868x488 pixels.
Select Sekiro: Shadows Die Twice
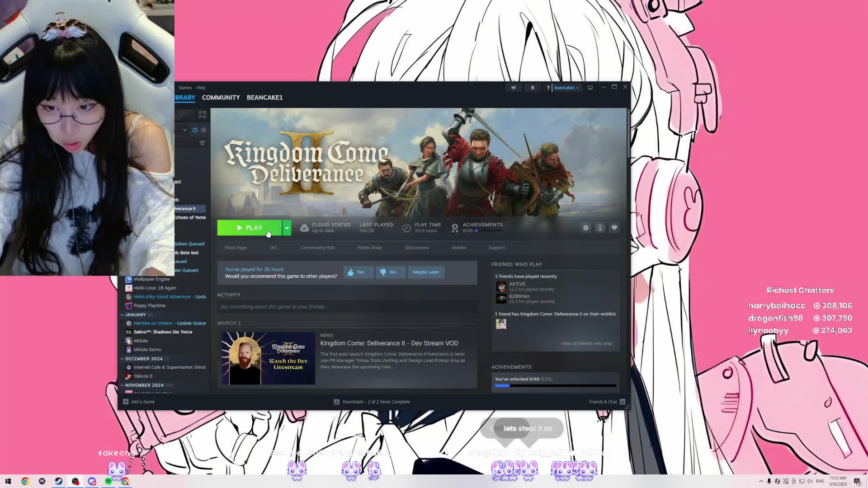pyautogui.click(x=163, y=332)
